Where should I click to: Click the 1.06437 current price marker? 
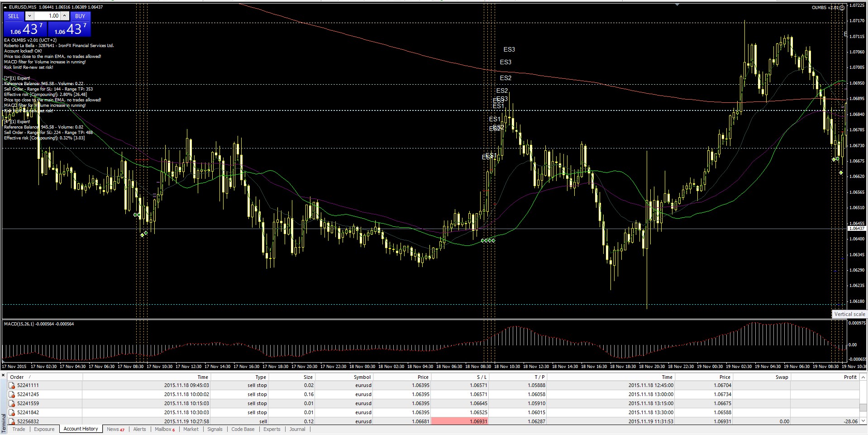857,229
